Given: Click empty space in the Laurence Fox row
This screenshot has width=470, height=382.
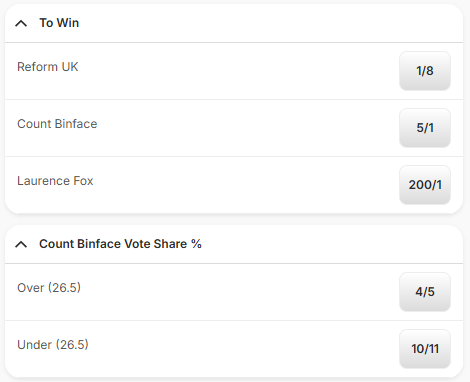Looking at the screenshot, I should click(233, 185).
